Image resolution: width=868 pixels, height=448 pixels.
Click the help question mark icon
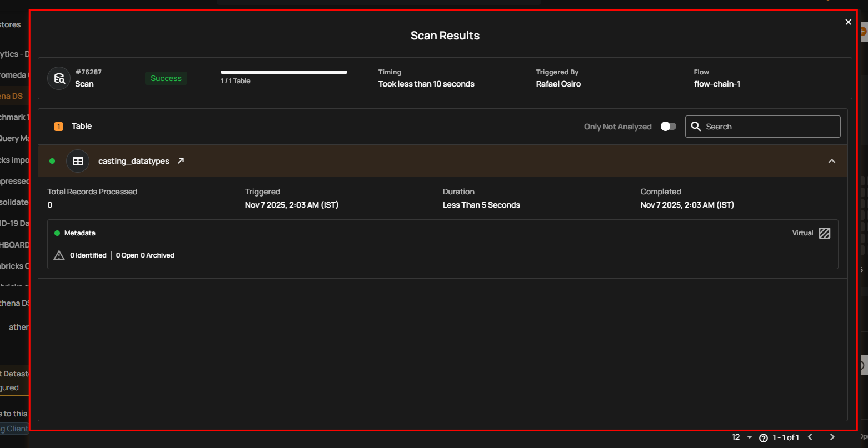(x=763, y=437)
